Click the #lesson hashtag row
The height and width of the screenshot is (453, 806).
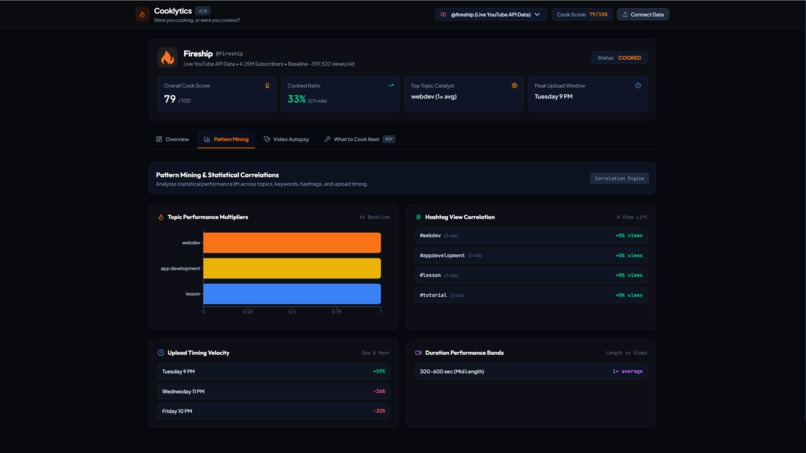tap(531, 275)
